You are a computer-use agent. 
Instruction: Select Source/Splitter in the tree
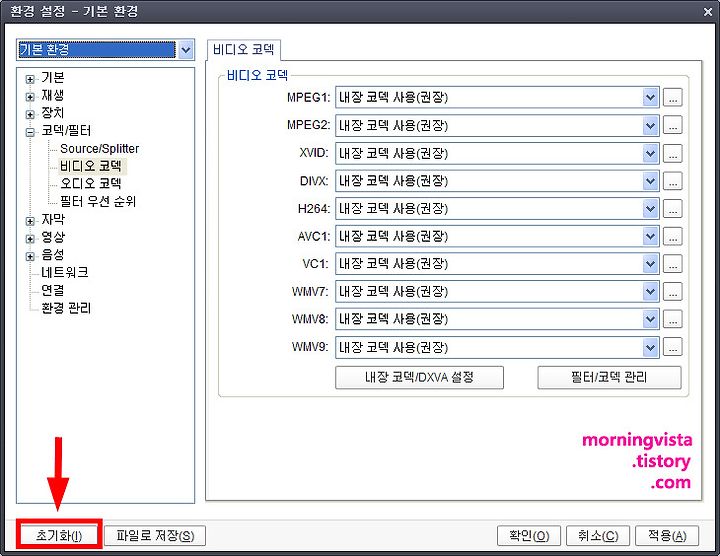pyautogui.click(x=99, y=149)
